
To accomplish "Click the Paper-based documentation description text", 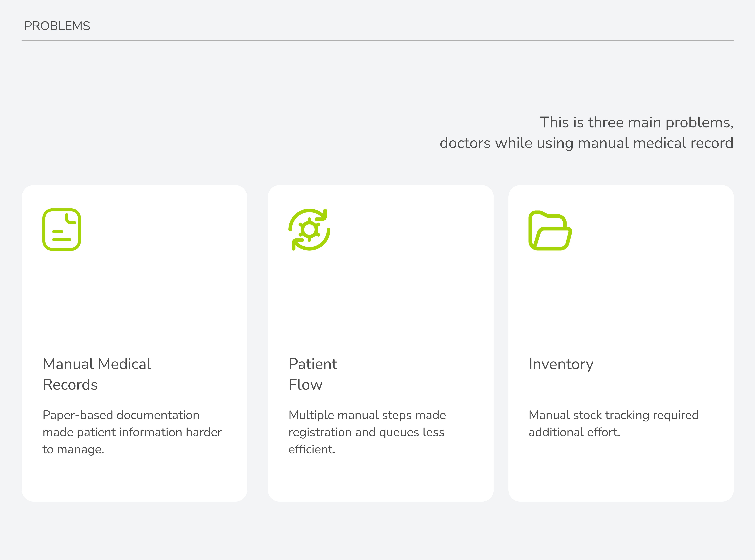I will click(132, 432).
